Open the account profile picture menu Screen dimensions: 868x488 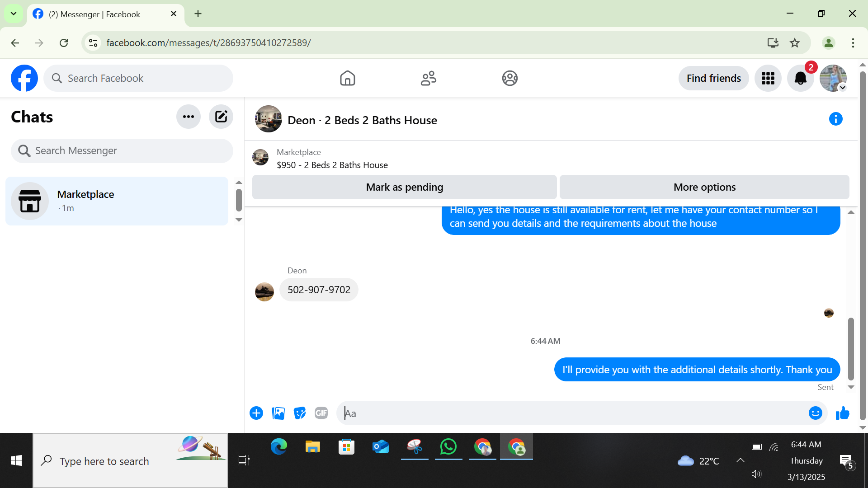[833, 78]
